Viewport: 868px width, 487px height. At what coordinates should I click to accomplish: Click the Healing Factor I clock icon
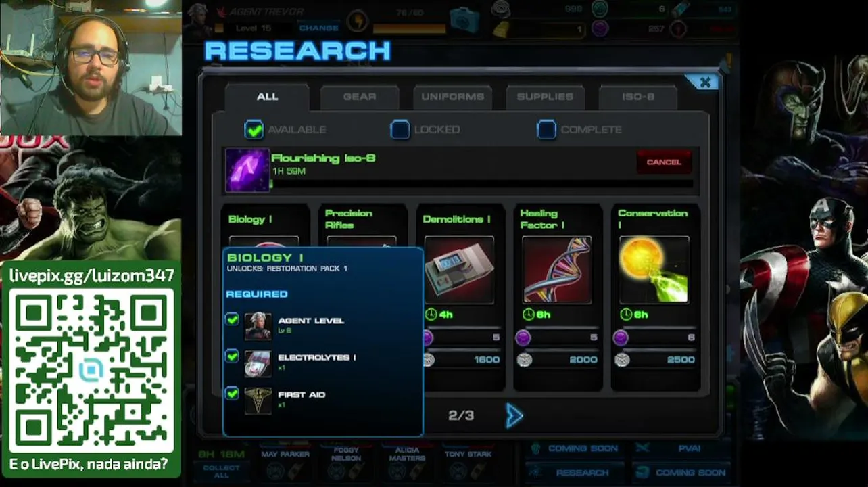[529, 315]
